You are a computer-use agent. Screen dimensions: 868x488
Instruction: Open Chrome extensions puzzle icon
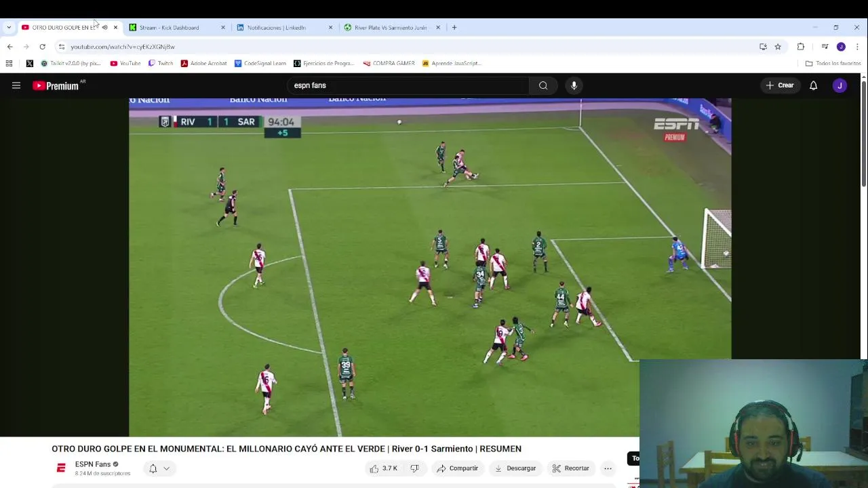pos(801,47)
